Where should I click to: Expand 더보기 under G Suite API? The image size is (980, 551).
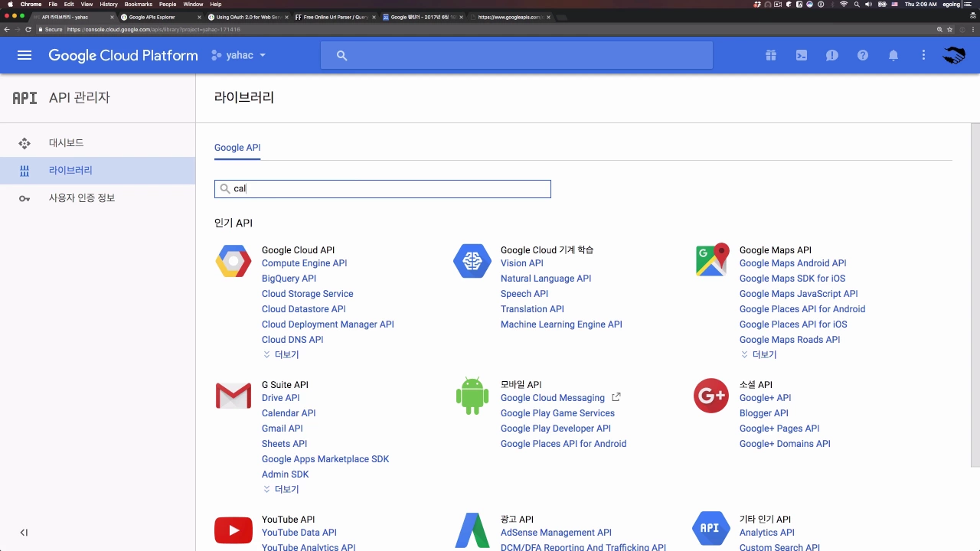pyautogui.click(x=281, y=490)
